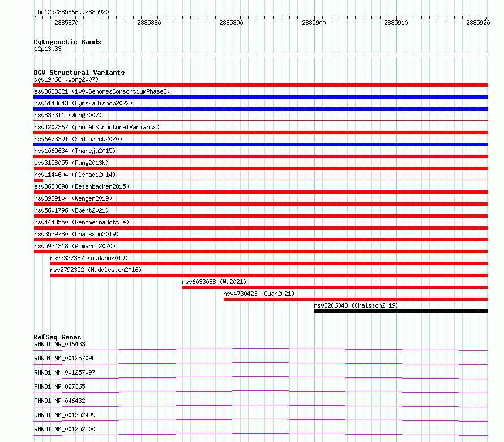Open RHNO1|NM_001252500 transcript
Screen dimensions: 504x442
(x=65, y=429)
